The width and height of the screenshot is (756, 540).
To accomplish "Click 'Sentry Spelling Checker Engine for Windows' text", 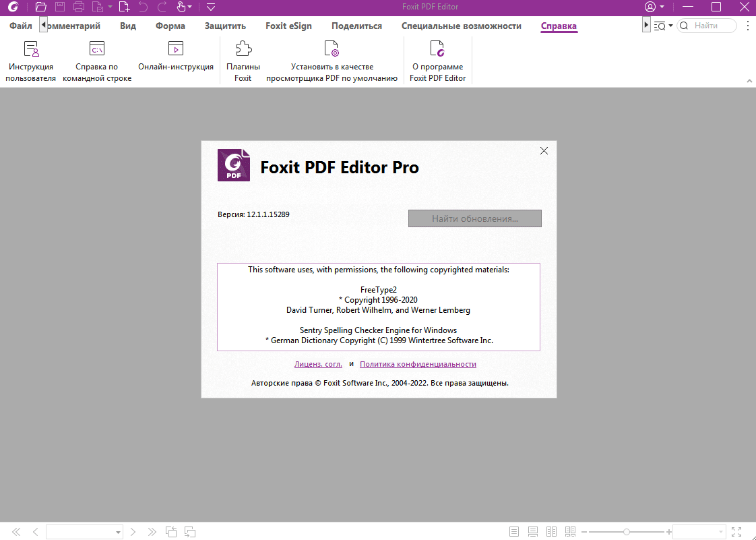I will click(x=379, y=330).
